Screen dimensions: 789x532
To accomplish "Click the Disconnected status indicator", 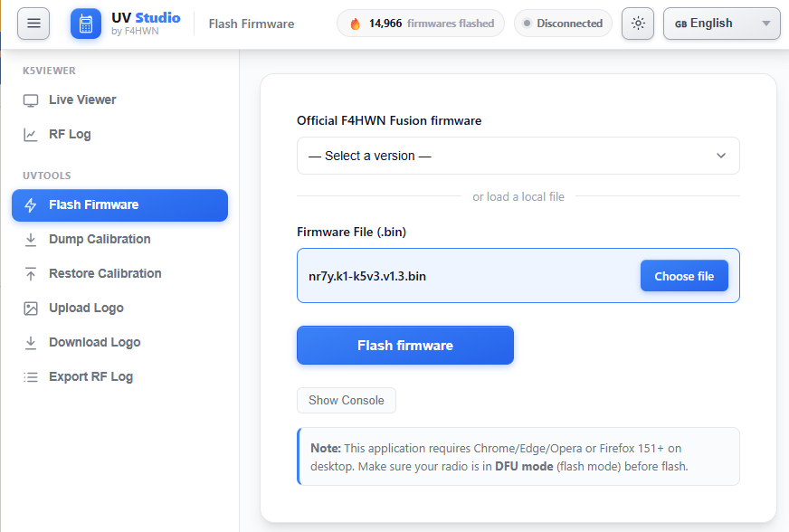I will point(563,24).
